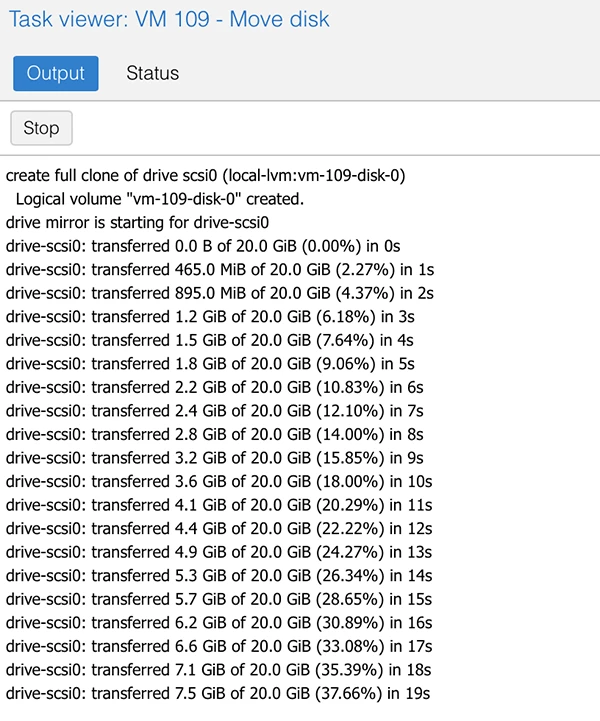Click the 22.22% transfer progress line
The height and width of the screenshot is (721, 600).
218,529
